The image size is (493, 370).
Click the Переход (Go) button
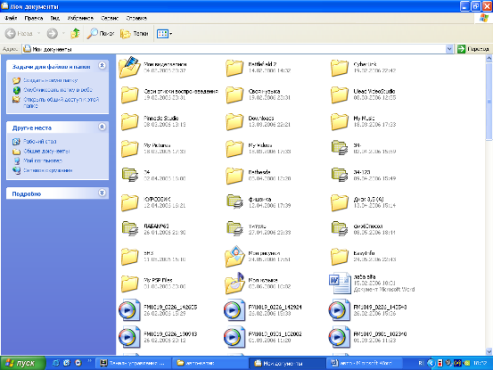click(x=474, y=49)
